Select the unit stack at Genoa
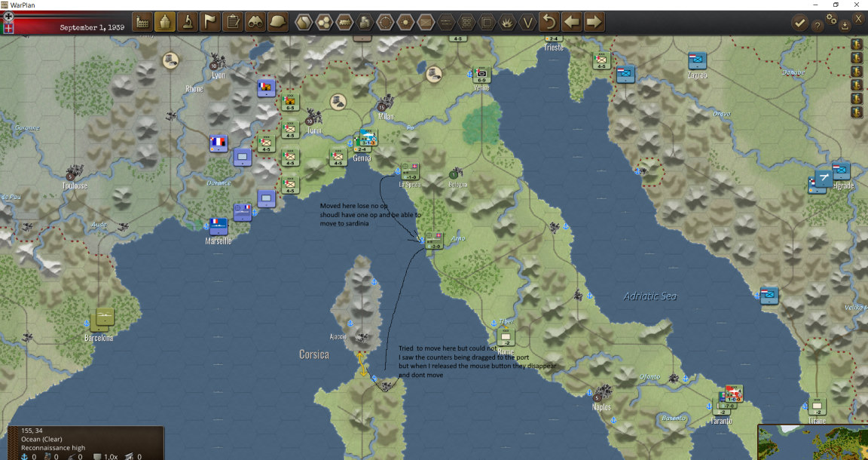This screenshot has height=460, width=868. [x=364, y=141]
